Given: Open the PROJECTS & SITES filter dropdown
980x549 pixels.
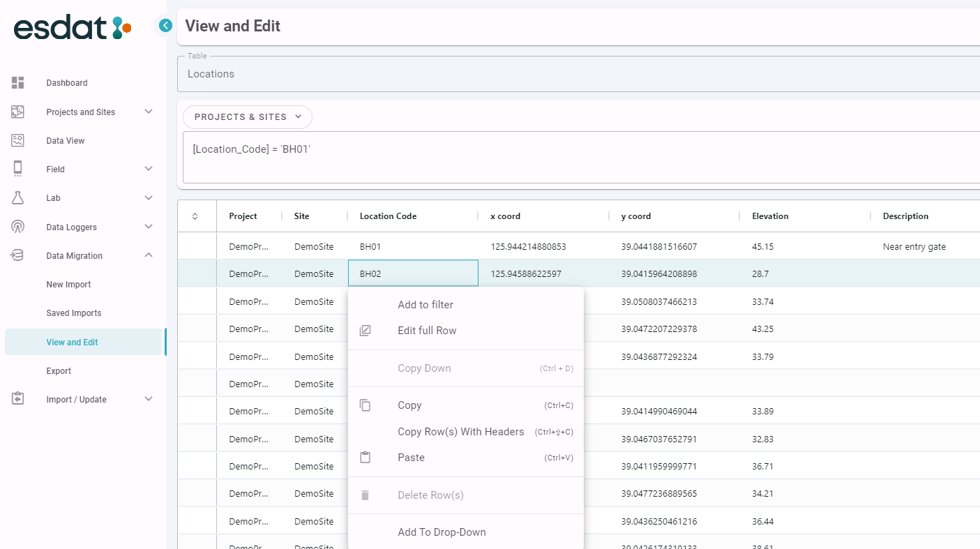Looking at the screenshot, I should [248, 117].
